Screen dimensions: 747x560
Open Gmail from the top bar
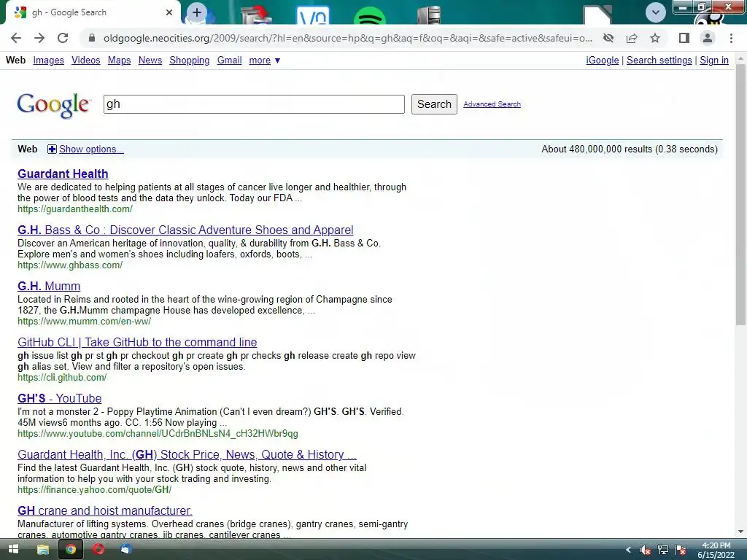tap(229, 61)
